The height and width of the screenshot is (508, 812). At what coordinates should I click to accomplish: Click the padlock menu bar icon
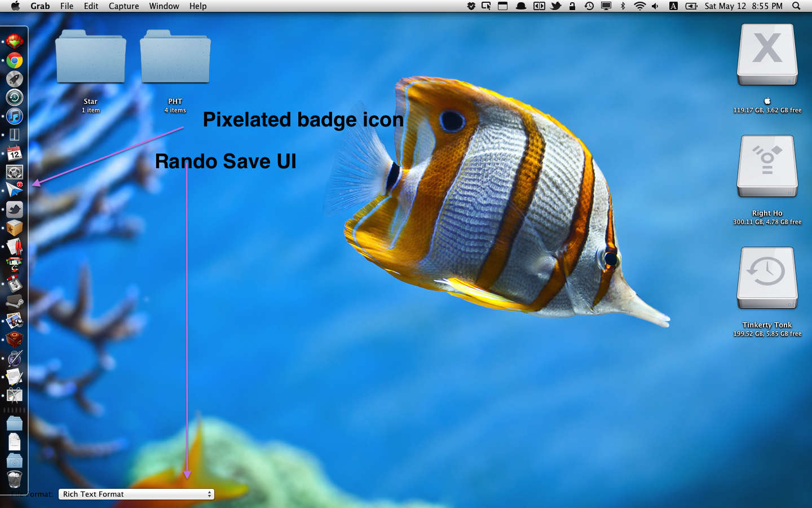(572, 6)
